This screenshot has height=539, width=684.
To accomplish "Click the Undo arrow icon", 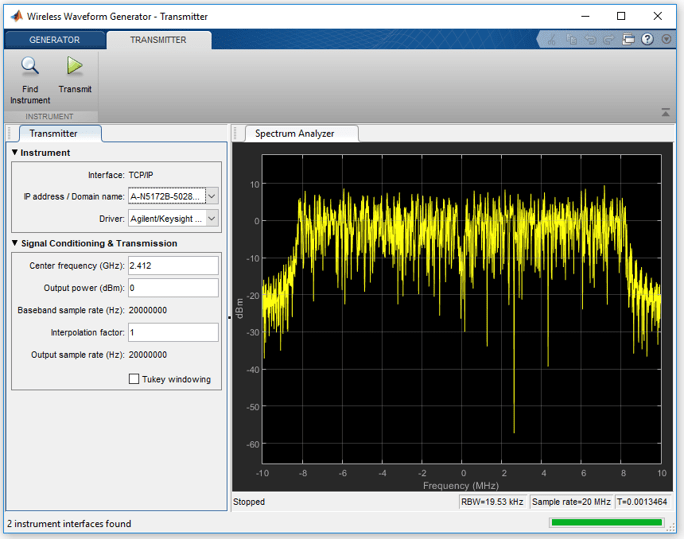I will coord(591,40).
